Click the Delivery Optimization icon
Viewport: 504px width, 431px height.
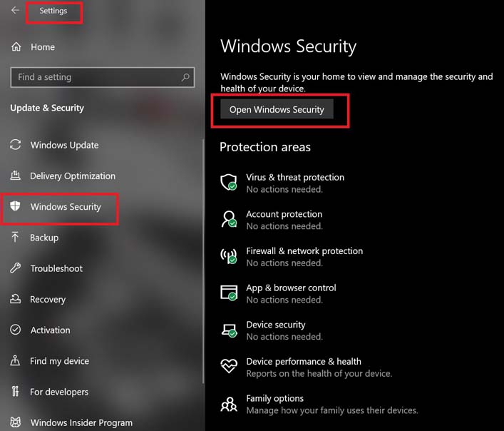coord(16,176)
